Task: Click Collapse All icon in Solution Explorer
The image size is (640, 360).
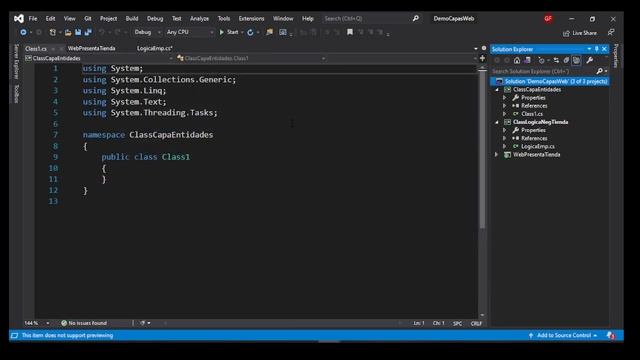Action: [566, 60]
